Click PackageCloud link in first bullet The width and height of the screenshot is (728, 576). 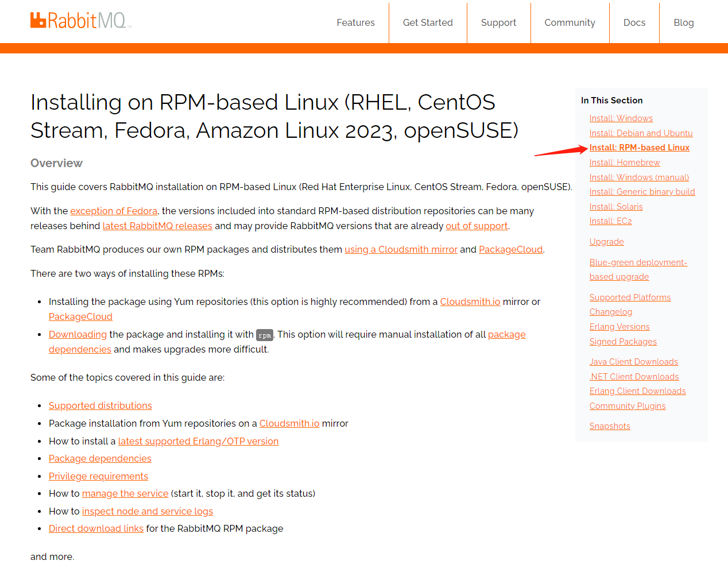tap(80, 317)
